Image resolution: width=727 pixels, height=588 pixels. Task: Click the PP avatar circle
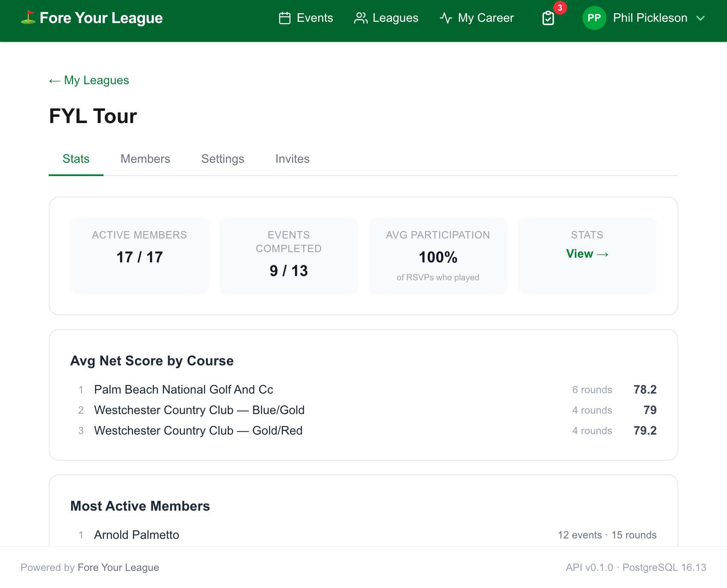594,18
